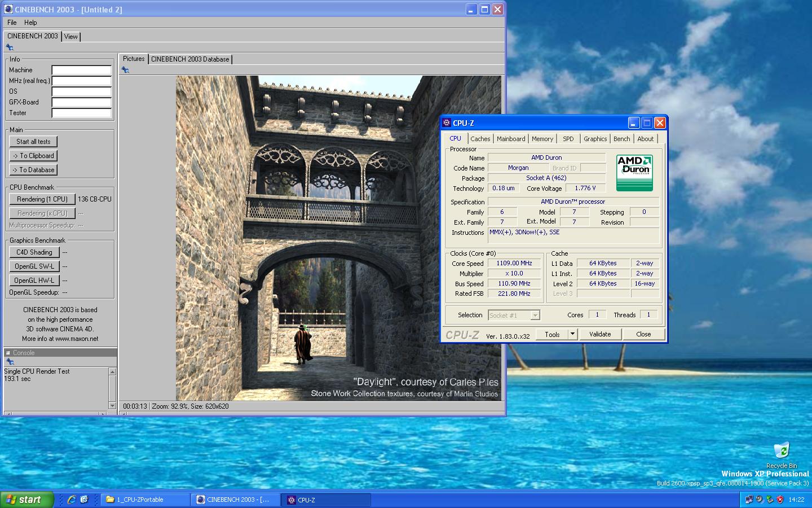Click the Morgan code name value
Screen dimensions: 812x508
518,168
